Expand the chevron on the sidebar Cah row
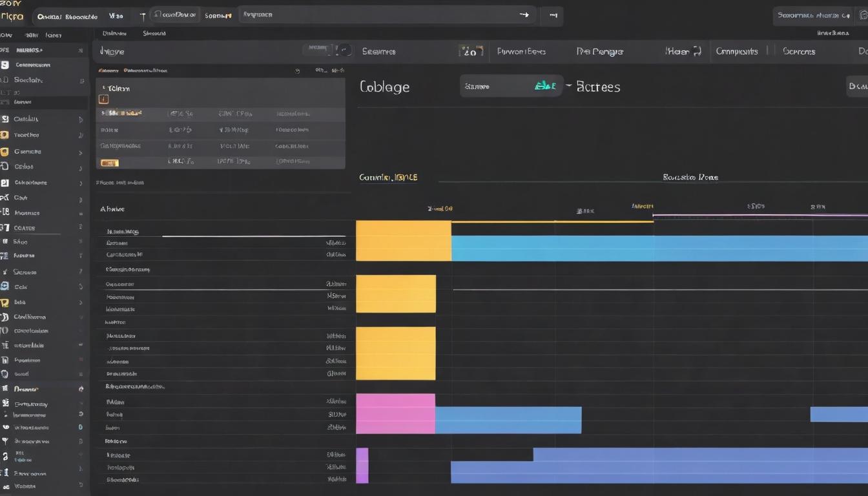 [x=81, y=198]
